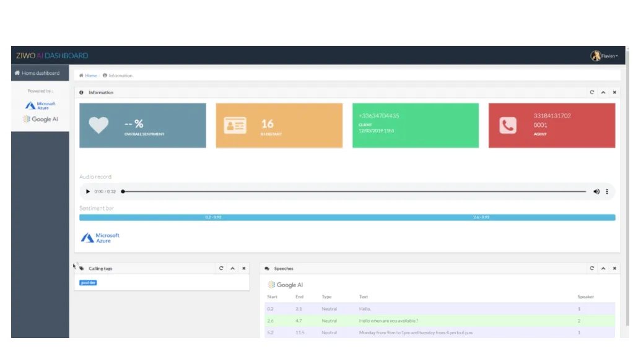Click the user avatar picture
The image size is (633, 364).
595,56
